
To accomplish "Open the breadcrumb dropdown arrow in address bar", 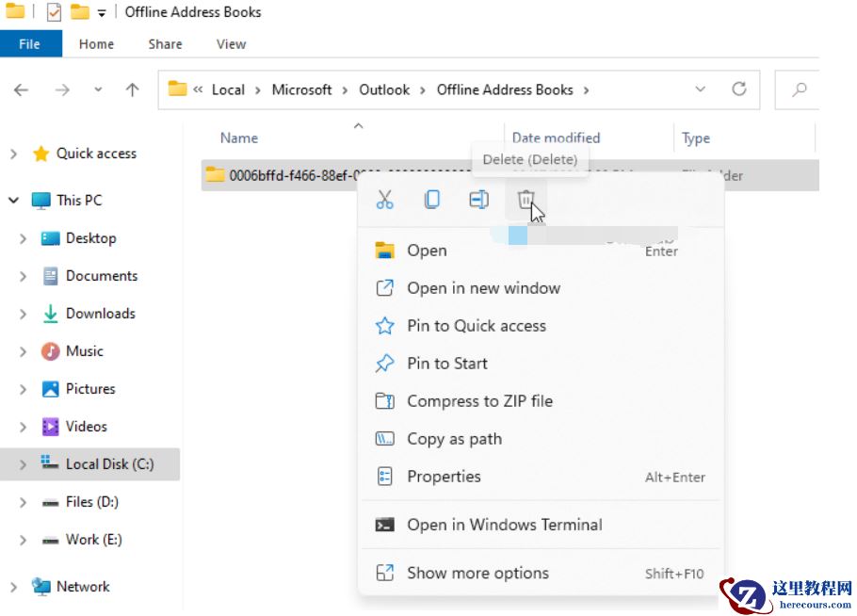I will tap(701, 89).
